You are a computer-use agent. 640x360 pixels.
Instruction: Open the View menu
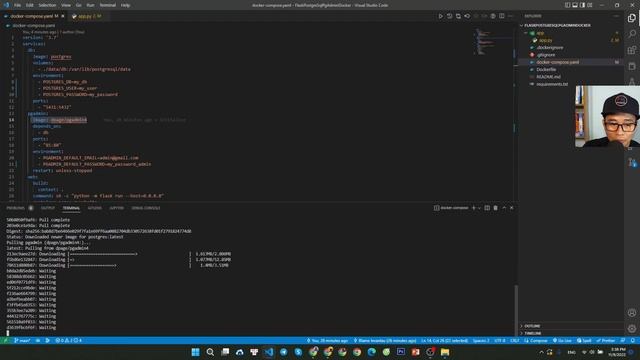tap(66, 5)
